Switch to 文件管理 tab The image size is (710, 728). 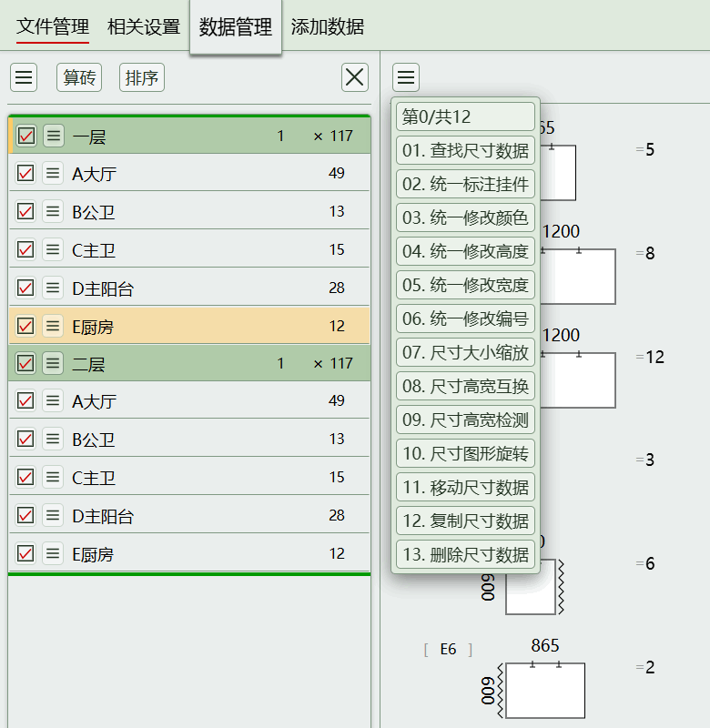53,27
